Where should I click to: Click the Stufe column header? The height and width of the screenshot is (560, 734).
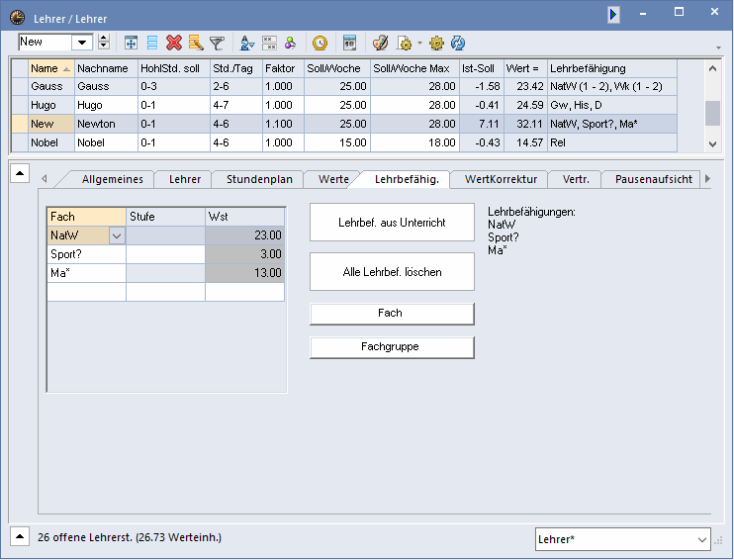tap(165, 217)
